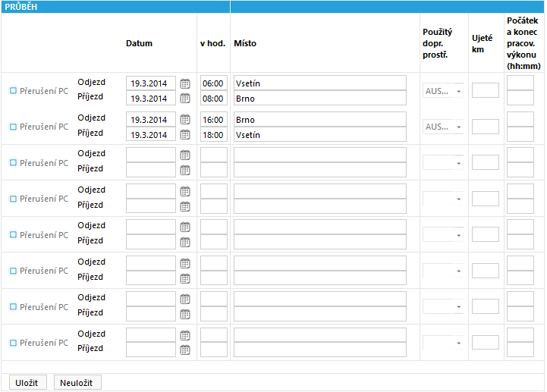Open calendar for first Odjezd date 19.3.2014
547x392 pixels.
pos(185,83)
